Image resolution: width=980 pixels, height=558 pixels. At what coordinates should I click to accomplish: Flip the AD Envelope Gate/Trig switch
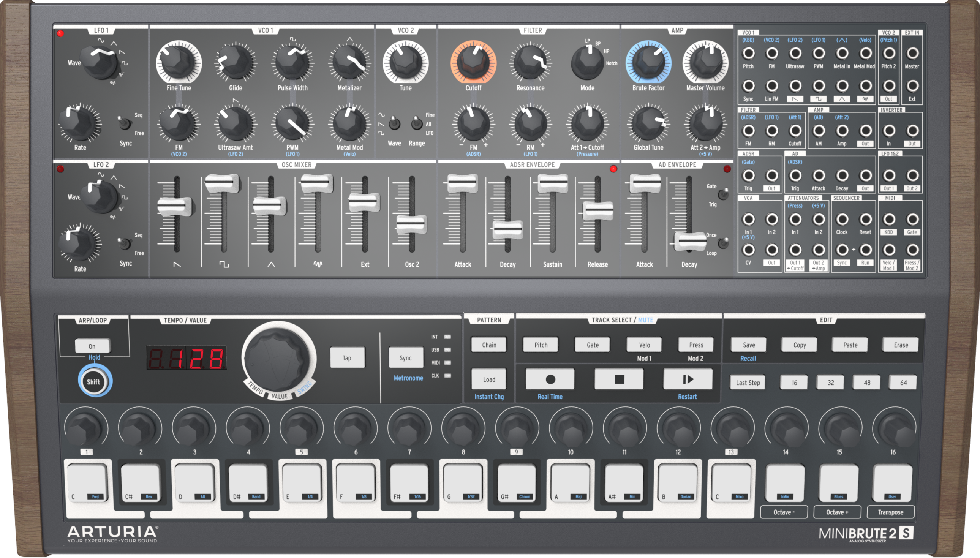tap(722, 194)
